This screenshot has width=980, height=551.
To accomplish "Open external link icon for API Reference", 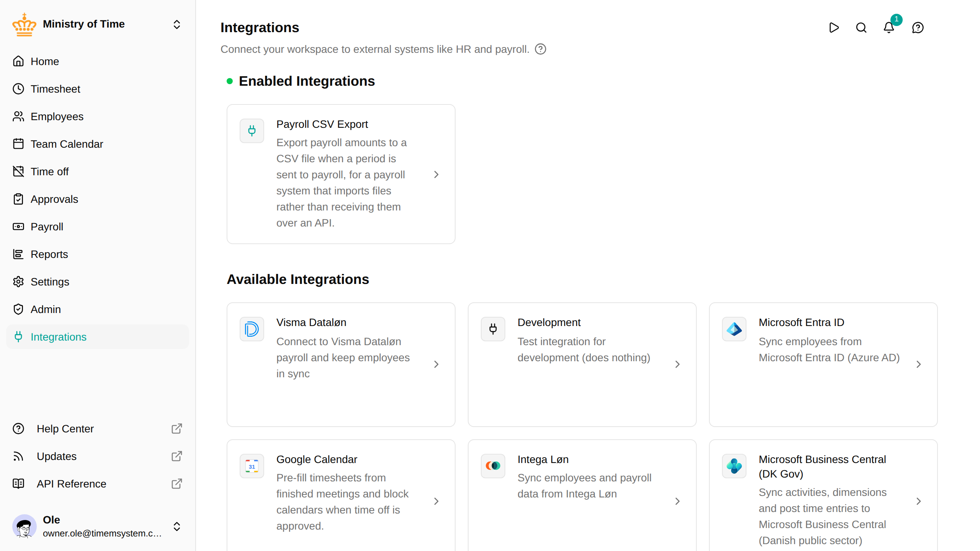I will [x=177, y=484].
